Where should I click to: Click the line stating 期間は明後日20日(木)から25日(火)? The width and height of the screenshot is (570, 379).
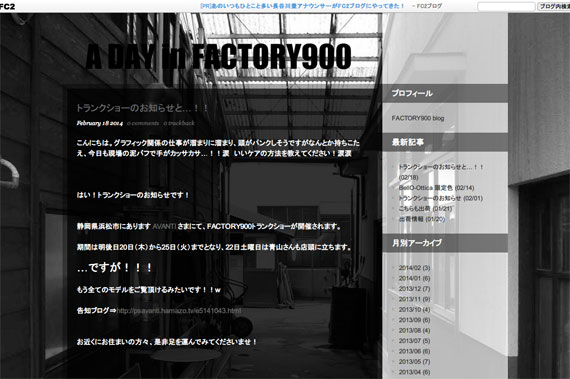click(x=214, y=247)
